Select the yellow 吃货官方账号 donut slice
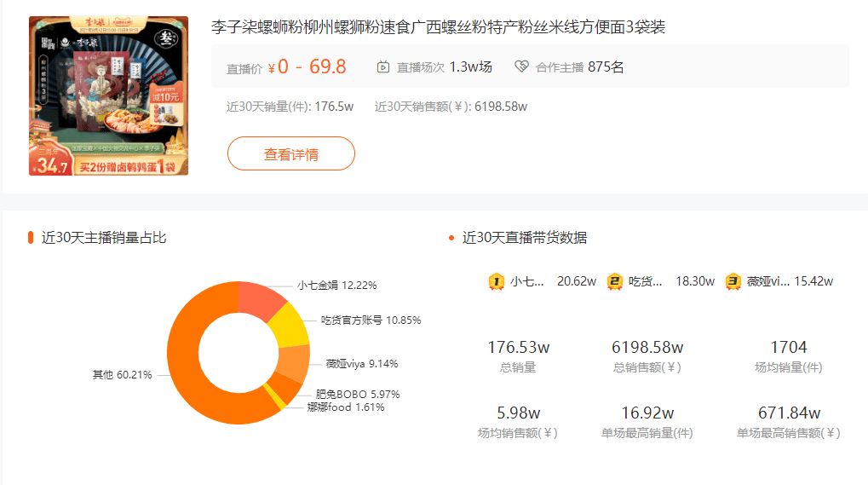The height and width of the screenshot is (485, 868). click(x=290, y=327)
